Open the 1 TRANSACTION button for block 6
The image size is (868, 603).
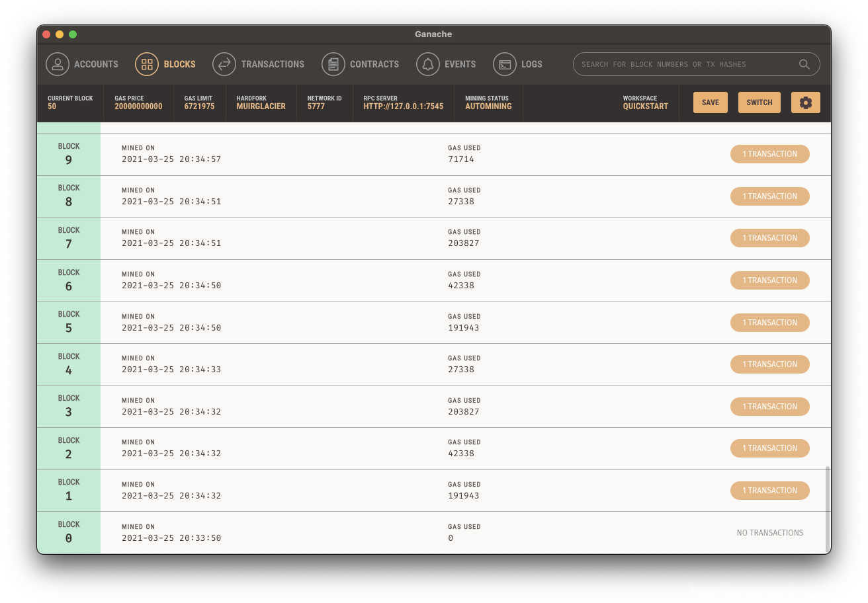(x=770, y=280)
